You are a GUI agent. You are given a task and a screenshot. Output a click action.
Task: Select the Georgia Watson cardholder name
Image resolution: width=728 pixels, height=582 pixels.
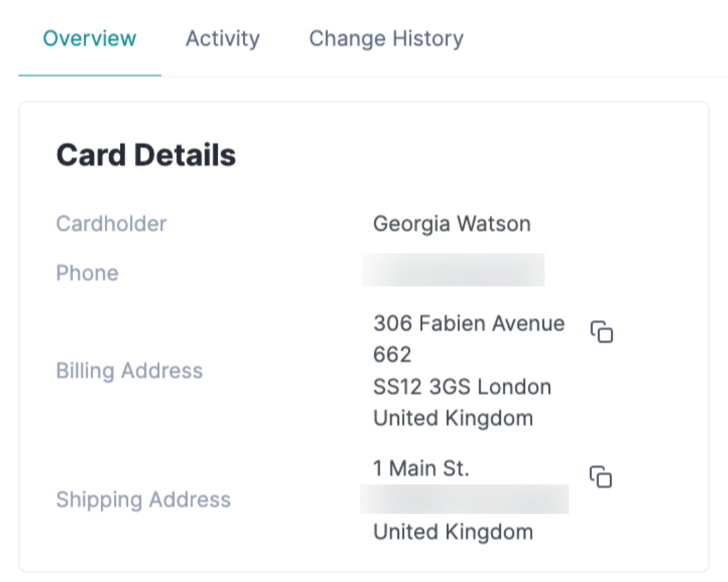452,223
